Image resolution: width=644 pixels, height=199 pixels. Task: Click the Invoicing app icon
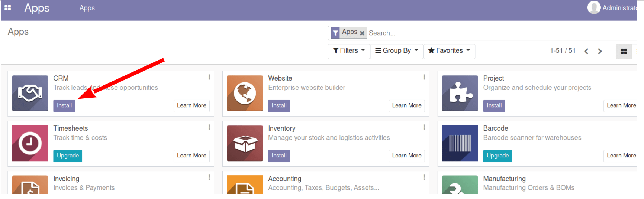click(30, 185)
